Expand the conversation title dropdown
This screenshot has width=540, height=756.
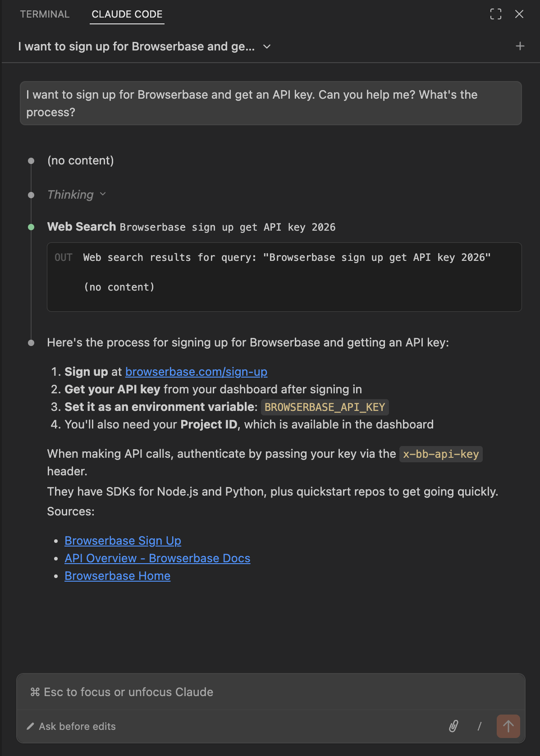pyautogui.click(x=267, y=46)
